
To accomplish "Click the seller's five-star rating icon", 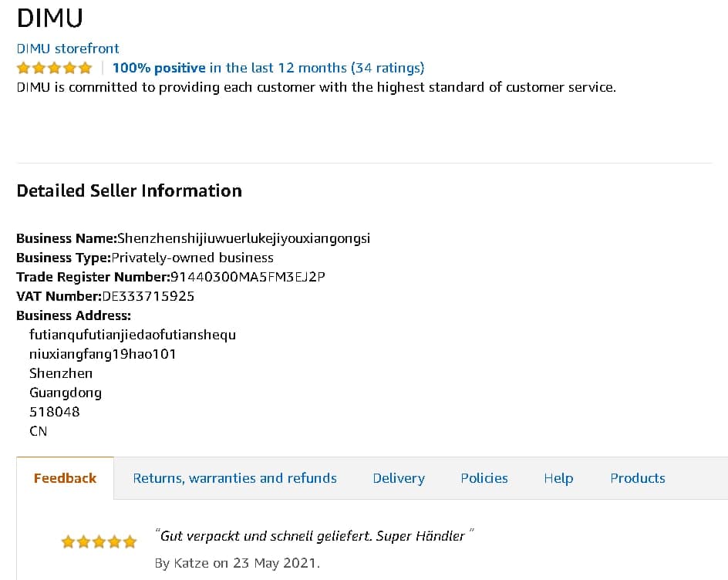I will pyautogui.click(x=54, y=68).
